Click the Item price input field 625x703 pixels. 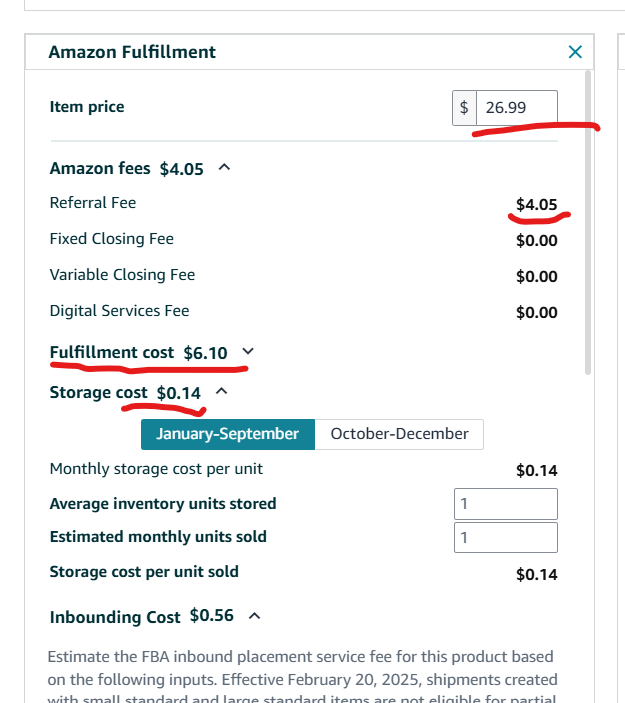[x=516, y=107]
